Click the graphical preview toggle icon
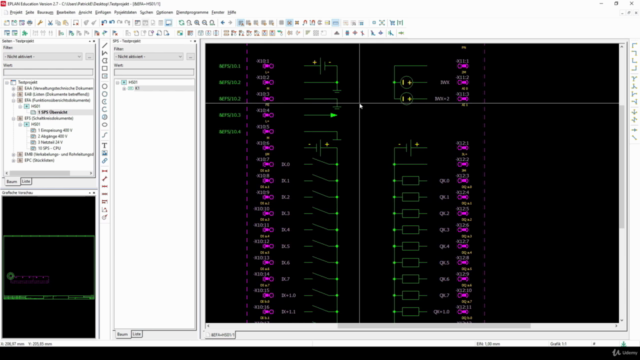The width and height of the screenshot is (640, 360). (169, 23)
